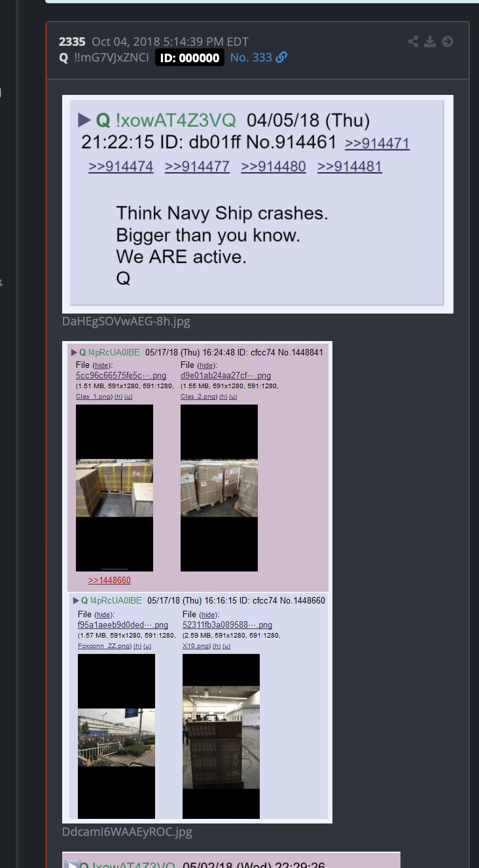Screen dimensions: 479x868
Task: Open the Navy Ship crashes screenshot image
Action: click(x=258, y=204)
